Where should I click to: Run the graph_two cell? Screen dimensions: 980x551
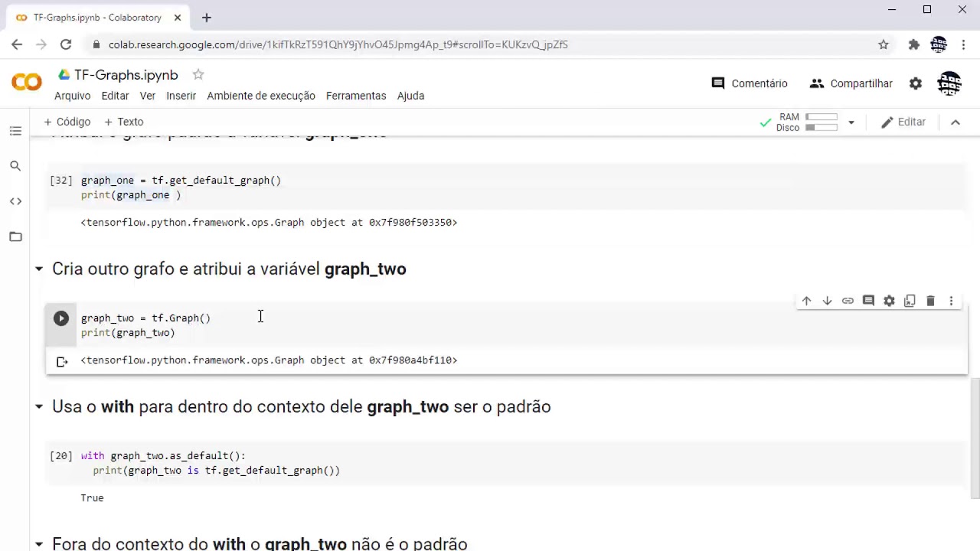tap(61, 318)
